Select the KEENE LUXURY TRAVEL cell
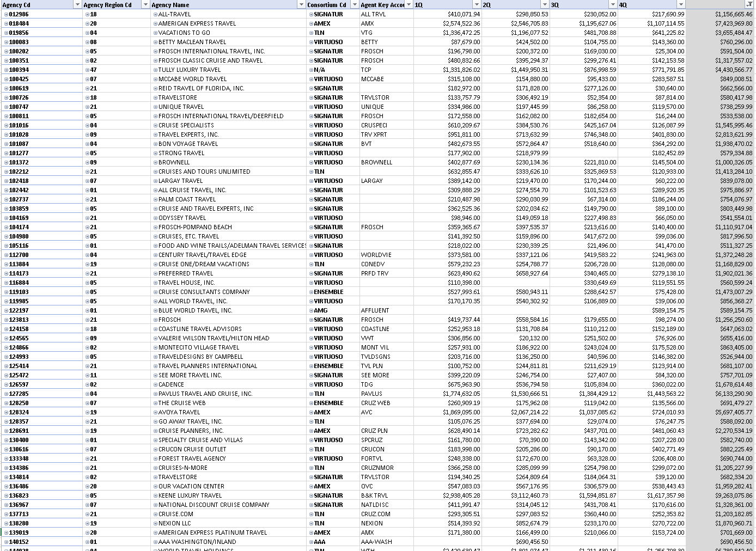 (229, 495)
